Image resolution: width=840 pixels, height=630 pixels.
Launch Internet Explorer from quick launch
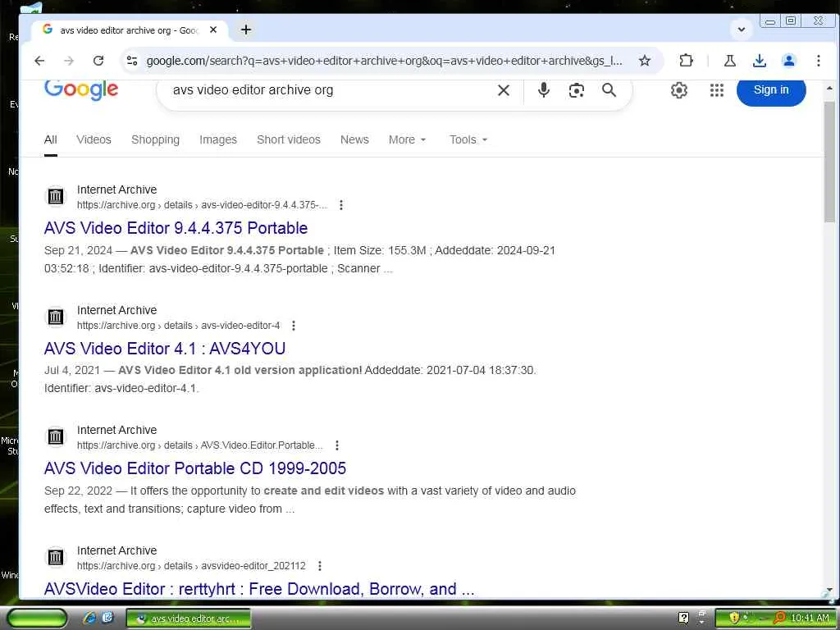click(x=89, y=618)
